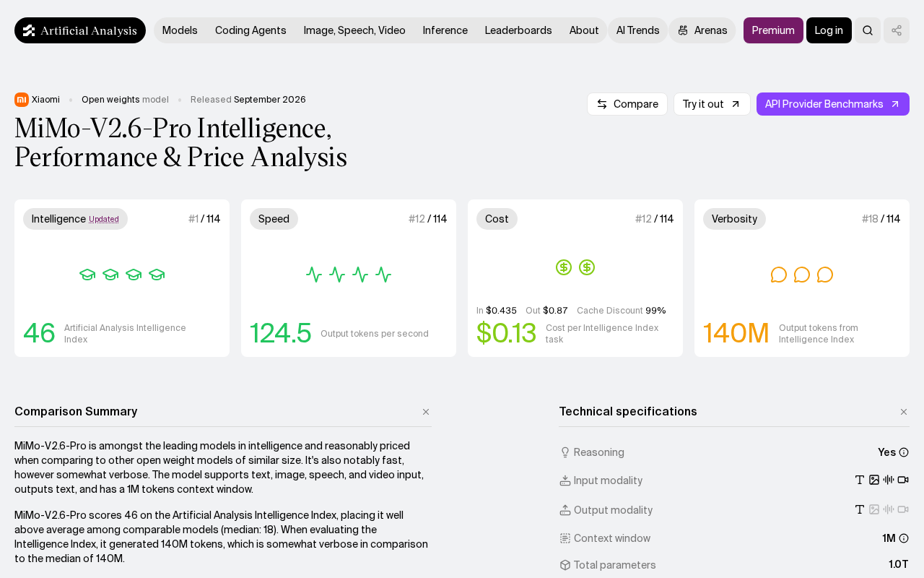Screen dimensions: 924x578
Task: Click the Premium button
Action: click(773, 30)
